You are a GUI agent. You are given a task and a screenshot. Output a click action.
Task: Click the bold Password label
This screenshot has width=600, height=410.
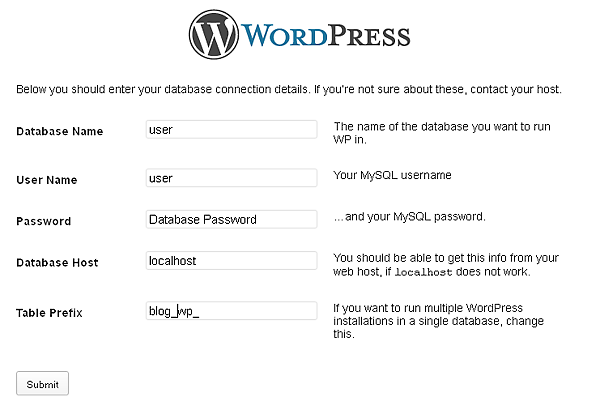44,221
